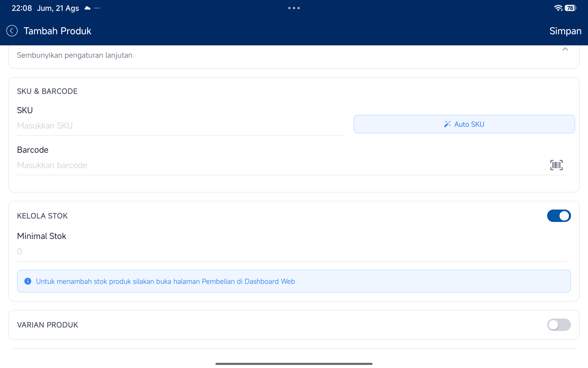588x368 pixels.
Task: Tap Simpan to save product
Action: pos(565,31)
